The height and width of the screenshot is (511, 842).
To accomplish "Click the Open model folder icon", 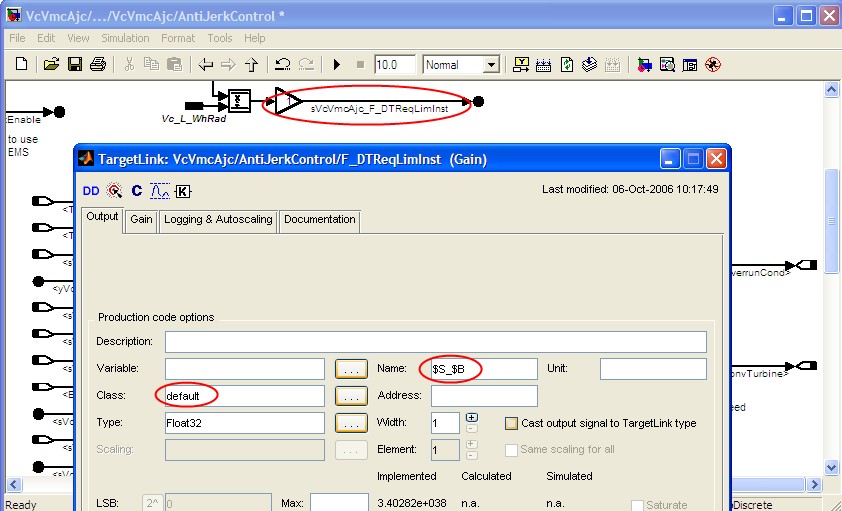I will (x=51, y=65).
